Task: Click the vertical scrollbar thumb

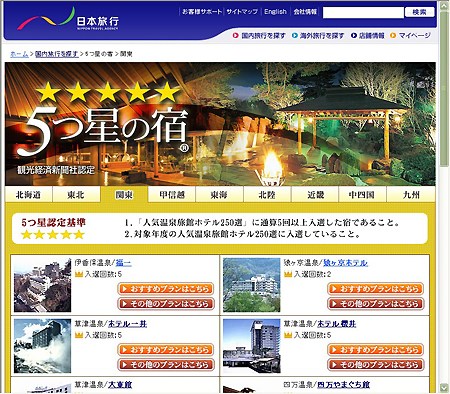Action: click(x=444, y=88)
